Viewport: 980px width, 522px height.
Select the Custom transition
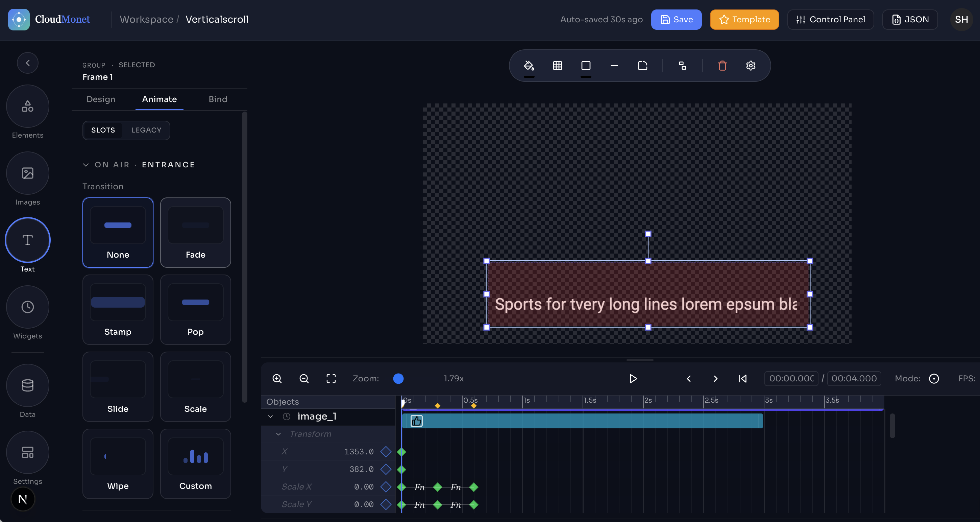coord(196,464)
